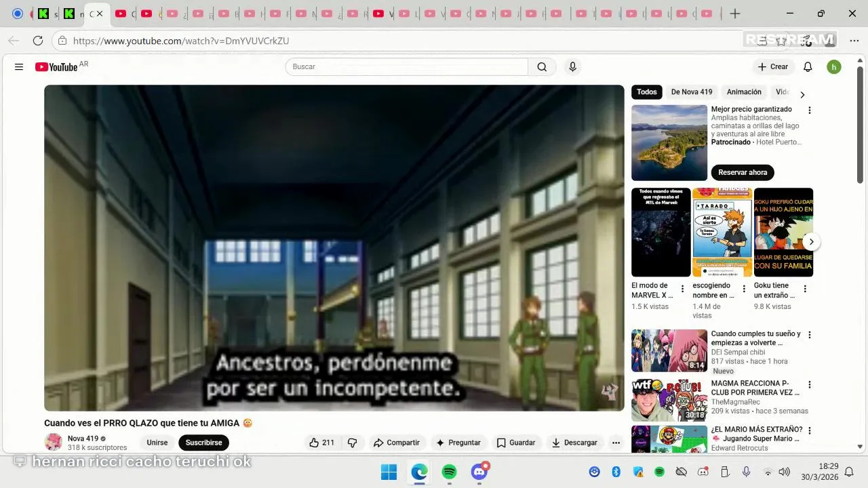The width and height of the screenshot is (868, 488).
Task: Go back with the browser back arrow
Action: (x=14, y=41)
